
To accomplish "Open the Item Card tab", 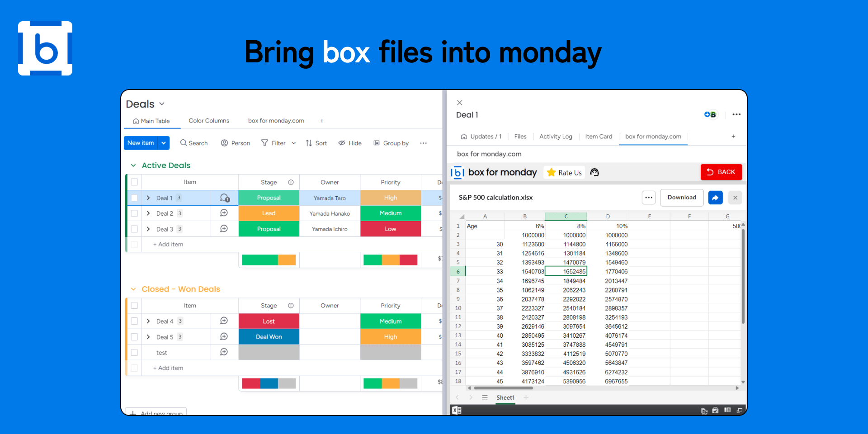I will pyautogui.click(x=599, y=136).
